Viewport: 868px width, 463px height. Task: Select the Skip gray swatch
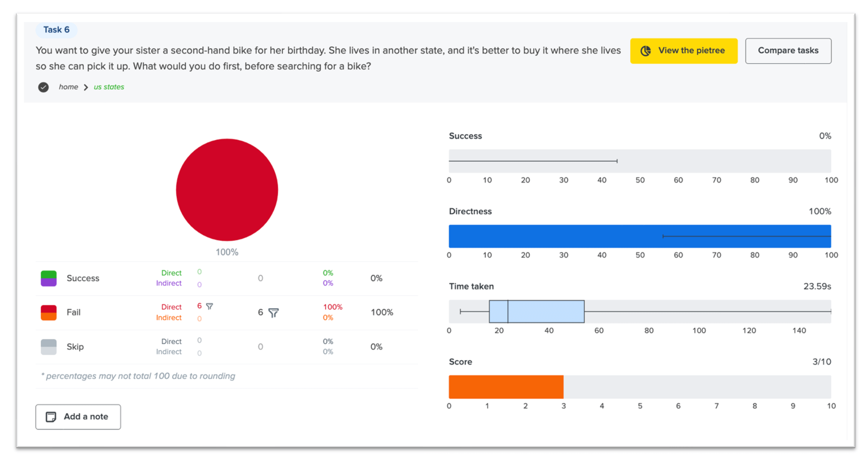coord(49,347)
